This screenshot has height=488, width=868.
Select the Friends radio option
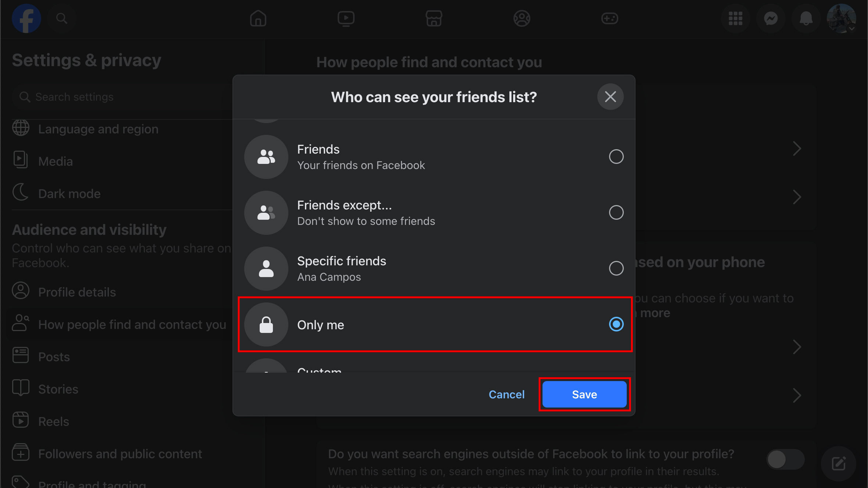point(616,157)
